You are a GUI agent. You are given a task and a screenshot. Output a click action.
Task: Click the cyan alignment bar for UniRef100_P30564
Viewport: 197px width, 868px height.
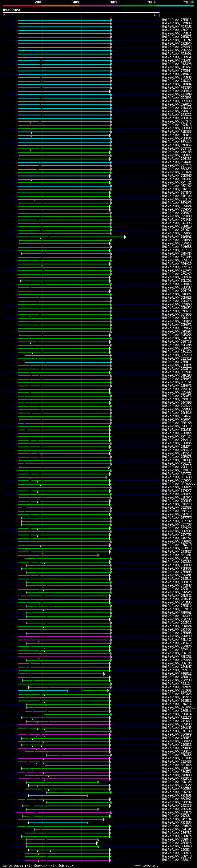pyautogui.click(x=65, y=57)
